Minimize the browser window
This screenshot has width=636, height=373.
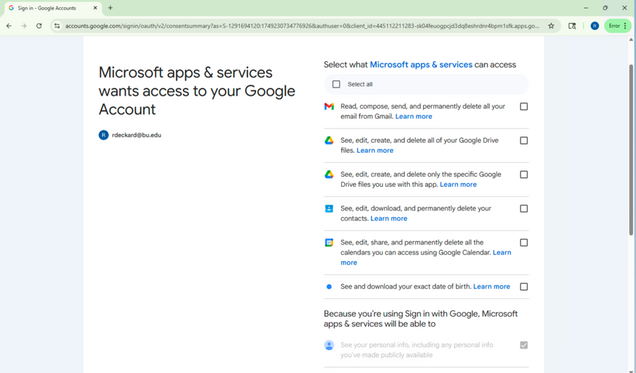586,8
